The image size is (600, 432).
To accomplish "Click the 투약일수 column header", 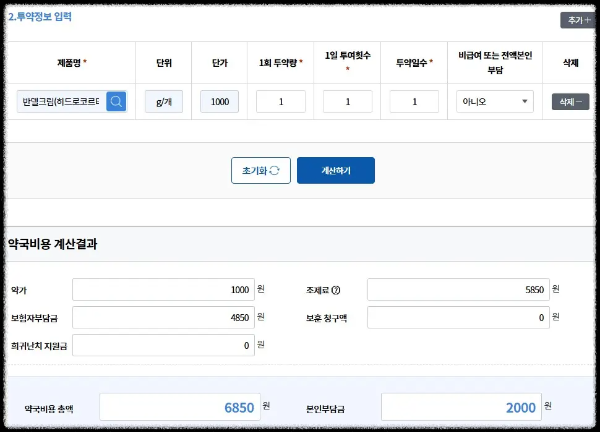I will click(414, 63).
